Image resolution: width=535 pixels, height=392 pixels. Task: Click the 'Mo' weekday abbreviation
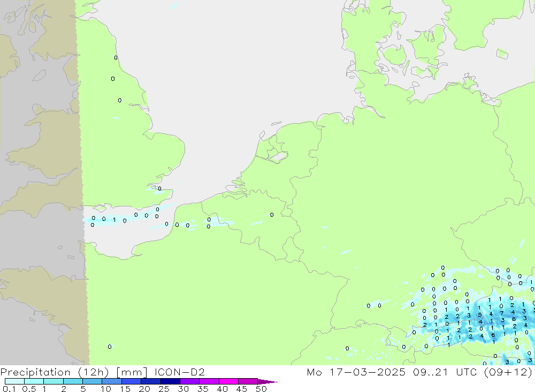click(x=314, y=372)
